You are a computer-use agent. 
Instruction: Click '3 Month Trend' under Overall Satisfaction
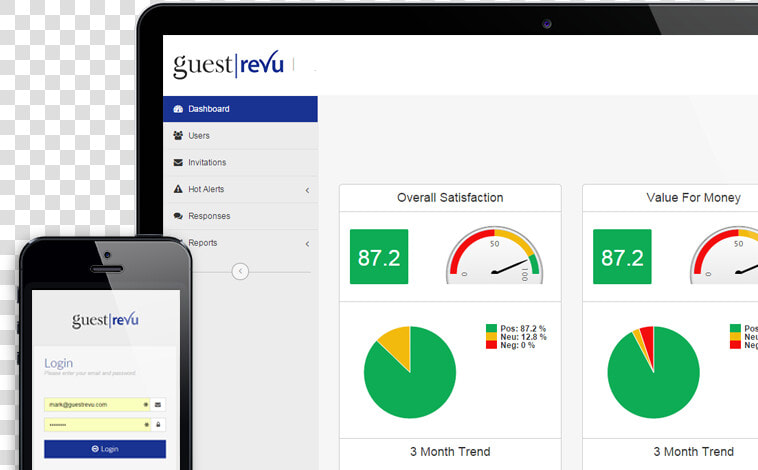(x=450, y=452)
